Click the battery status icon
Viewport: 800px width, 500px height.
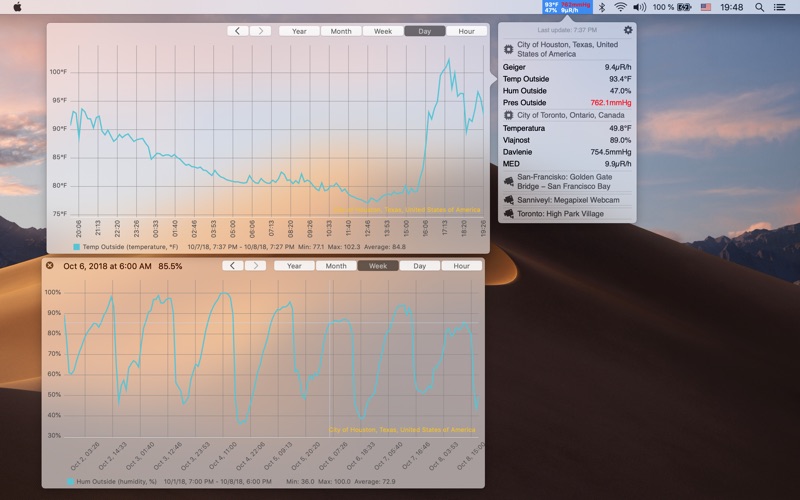(x=684, y=7)
